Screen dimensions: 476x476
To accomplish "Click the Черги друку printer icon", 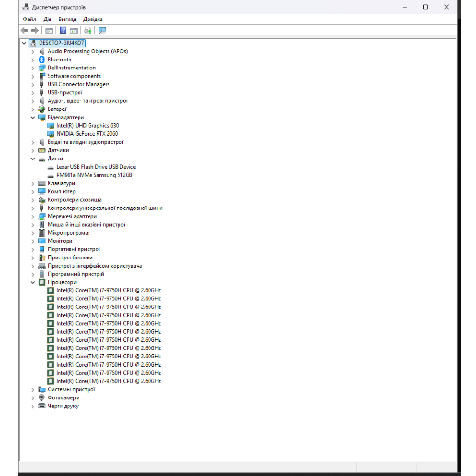I will coord(42,406).
